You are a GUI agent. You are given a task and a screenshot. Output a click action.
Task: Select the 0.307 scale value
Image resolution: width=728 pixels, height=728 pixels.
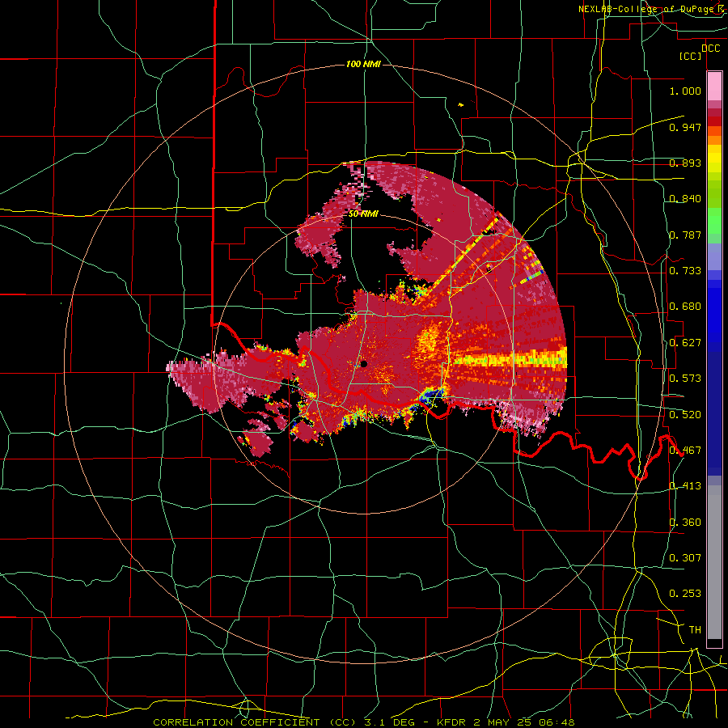click(685, 557)
